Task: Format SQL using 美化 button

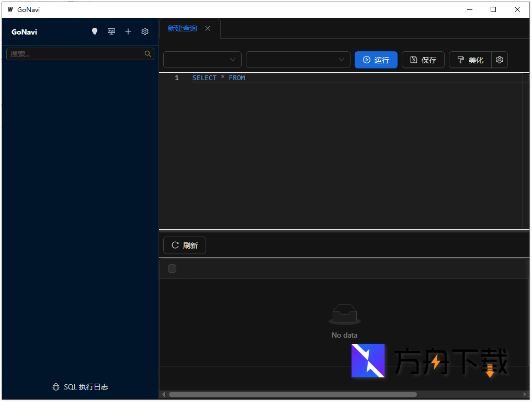Action: pyautogui.click(x=470, y=60)
